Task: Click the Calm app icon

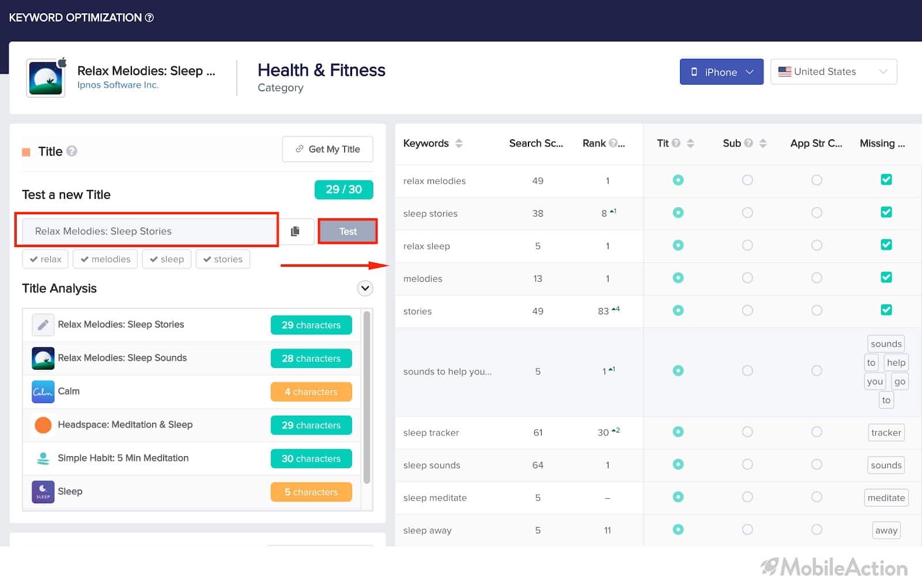Action: pos(43,392)
